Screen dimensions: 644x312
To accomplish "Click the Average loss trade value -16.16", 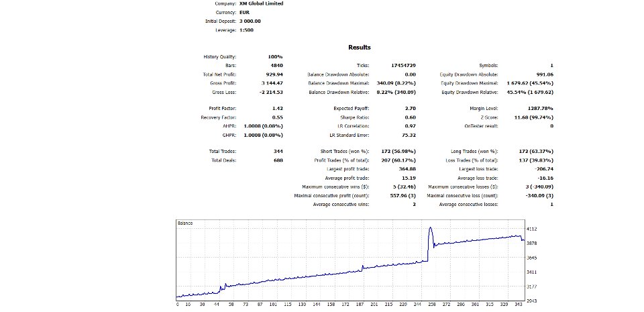I will (545, 178).
